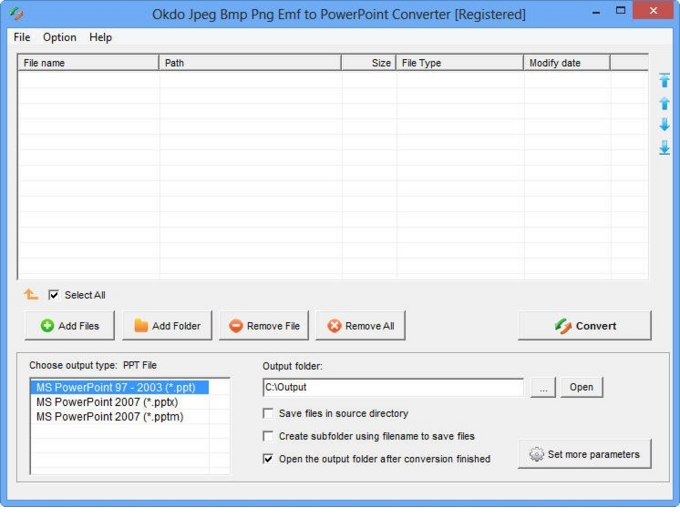Toggle the Select All checkbox
680x516 pixels.
pyautogui.click(x=53, y=295)
